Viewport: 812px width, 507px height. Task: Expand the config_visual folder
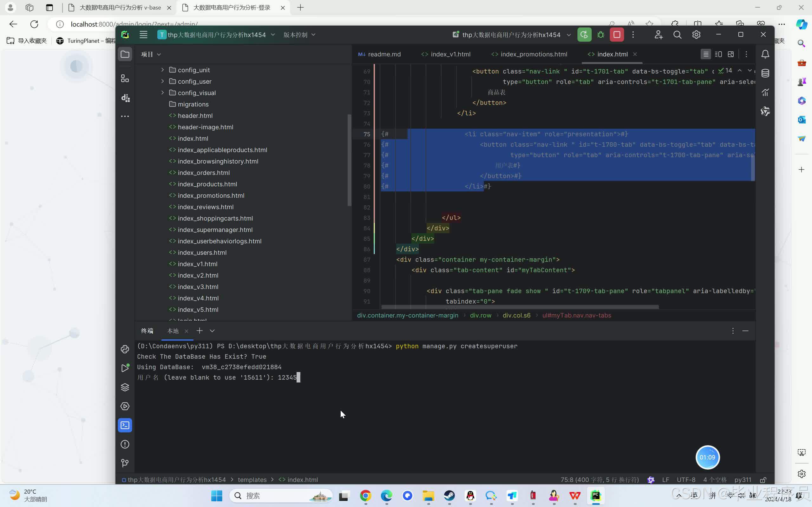click(163, 93)
